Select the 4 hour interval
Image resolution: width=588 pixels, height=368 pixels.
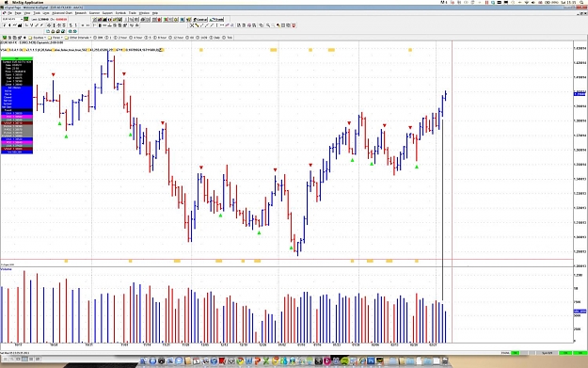coord(135,38)
